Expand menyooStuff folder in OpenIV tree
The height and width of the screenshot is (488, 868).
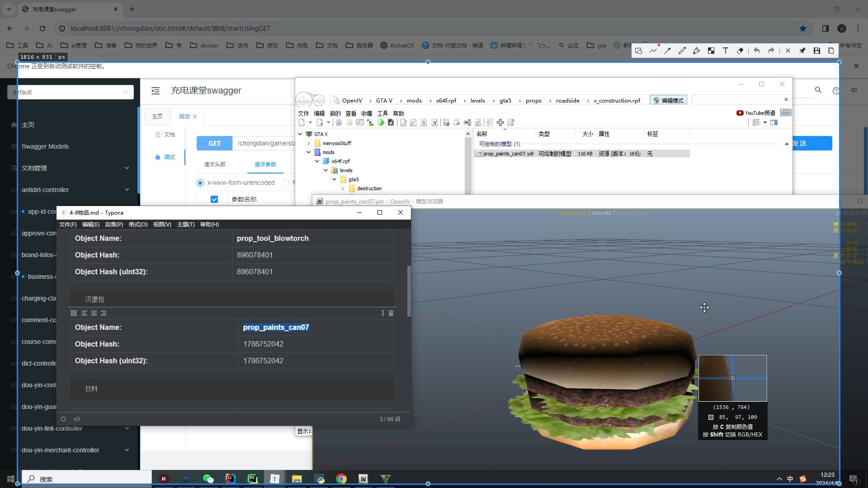tap(309, 143)
